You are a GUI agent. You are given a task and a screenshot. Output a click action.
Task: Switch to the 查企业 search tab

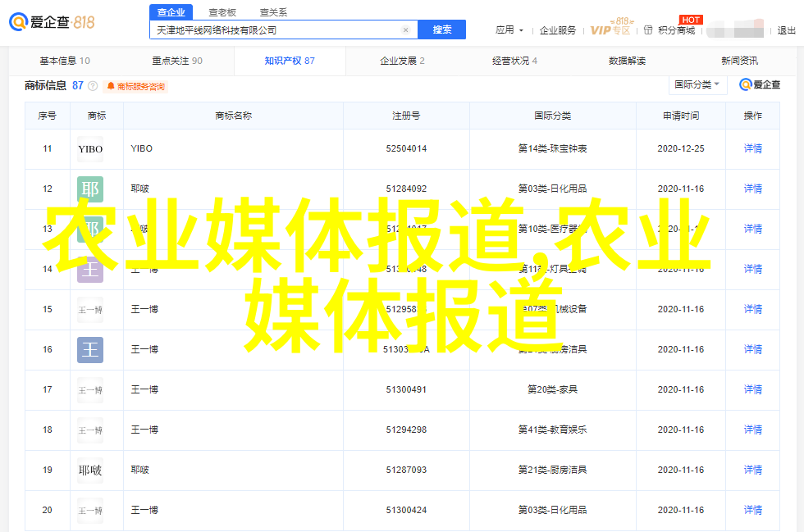point(171,12)
